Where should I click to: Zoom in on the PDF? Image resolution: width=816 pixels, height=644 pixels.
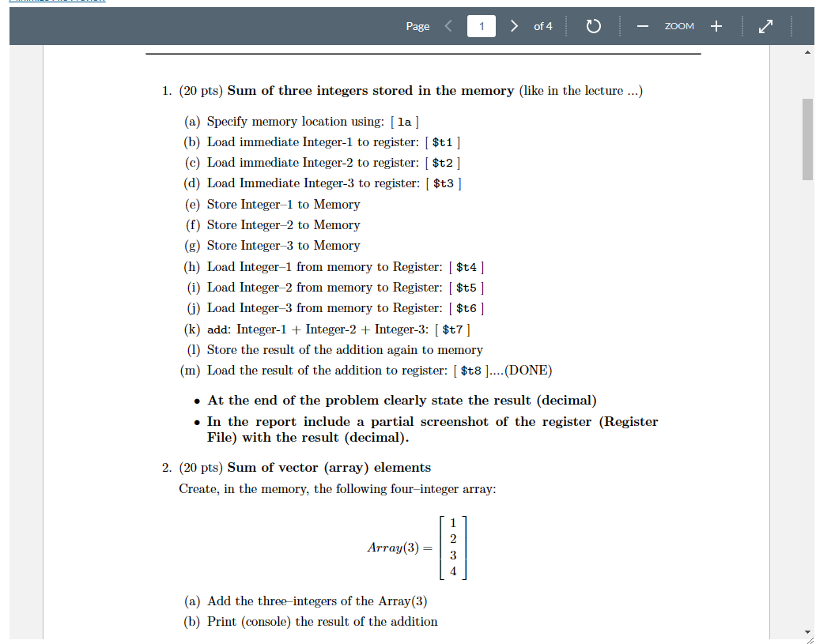pyautogui.click(x=716, y=25)
